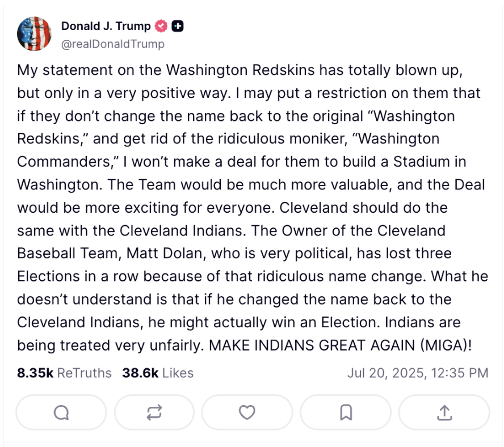The height and width of the screenshot is (447, 504).
Task: Bookmark this Truth post
Action: click(x=346, y=412)
